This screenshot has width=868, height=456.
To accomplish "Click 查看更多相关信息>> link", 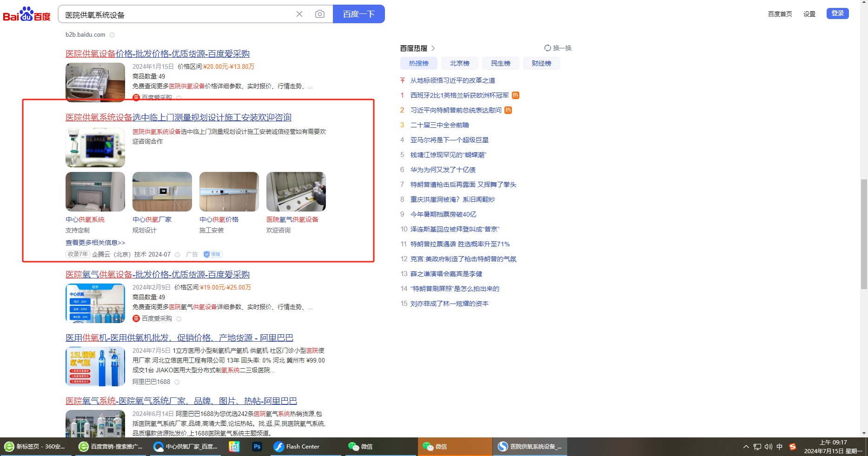I will tap(95, 243).
